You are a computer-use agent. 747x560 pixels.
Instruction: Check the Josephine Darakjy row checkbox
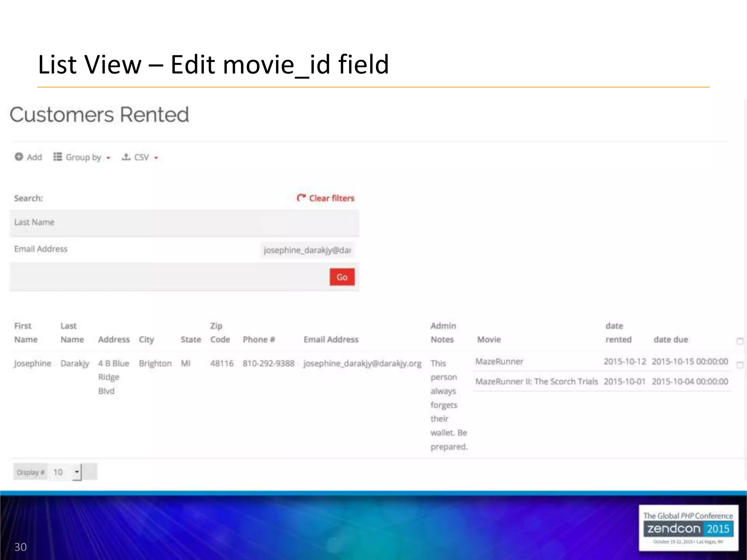(x=740, y=365)
